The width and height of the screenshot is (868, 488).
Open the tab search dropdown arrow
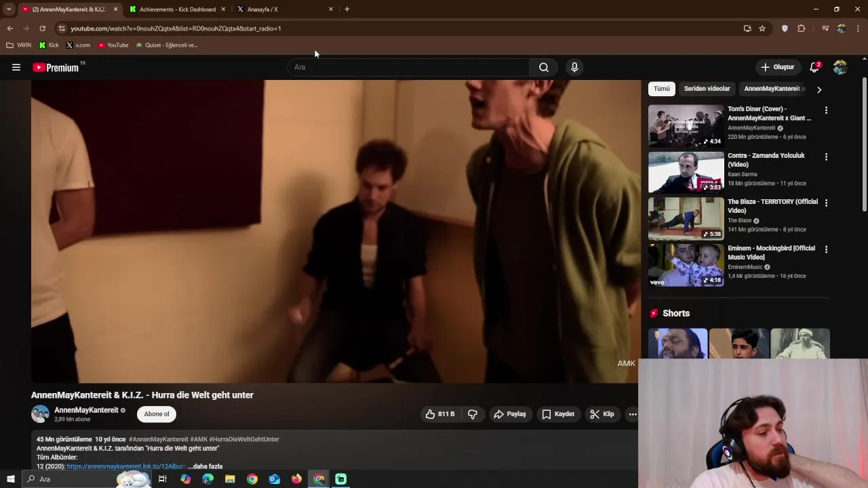tap(9, 9)
